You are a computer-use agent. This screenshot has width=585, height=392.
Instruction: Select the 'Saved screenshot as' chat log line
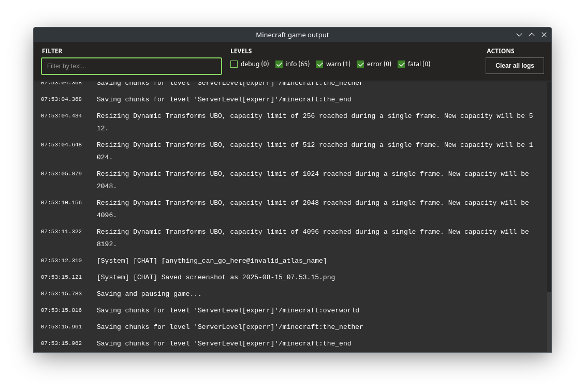pos(215,277)
